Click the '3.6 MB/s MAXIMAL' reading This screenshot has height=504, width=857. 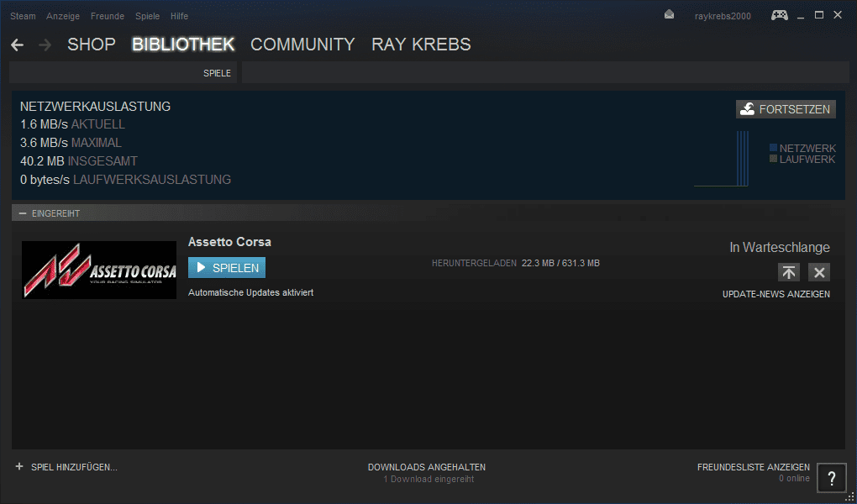click(x=71, y=143)
